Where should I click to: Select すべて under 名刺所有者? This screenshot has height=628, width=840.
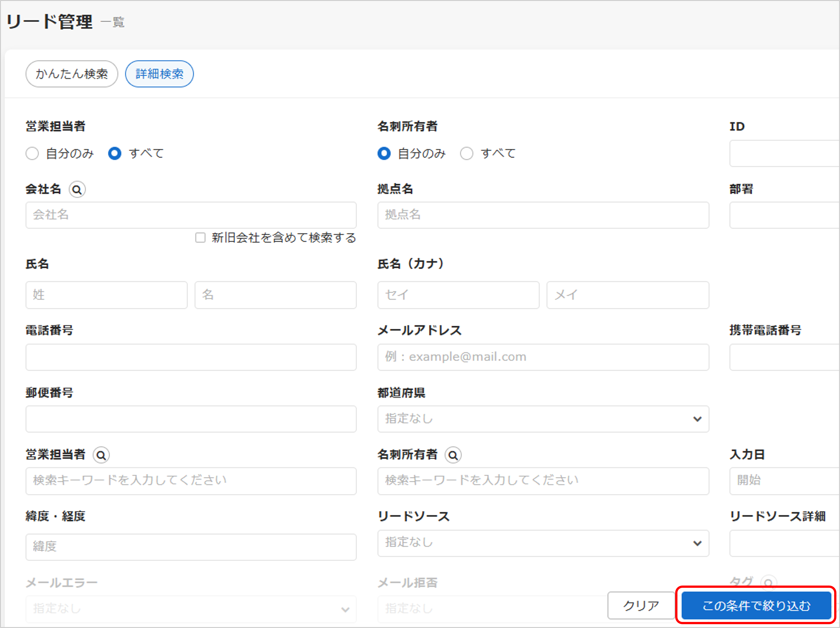tap(466, 153)
